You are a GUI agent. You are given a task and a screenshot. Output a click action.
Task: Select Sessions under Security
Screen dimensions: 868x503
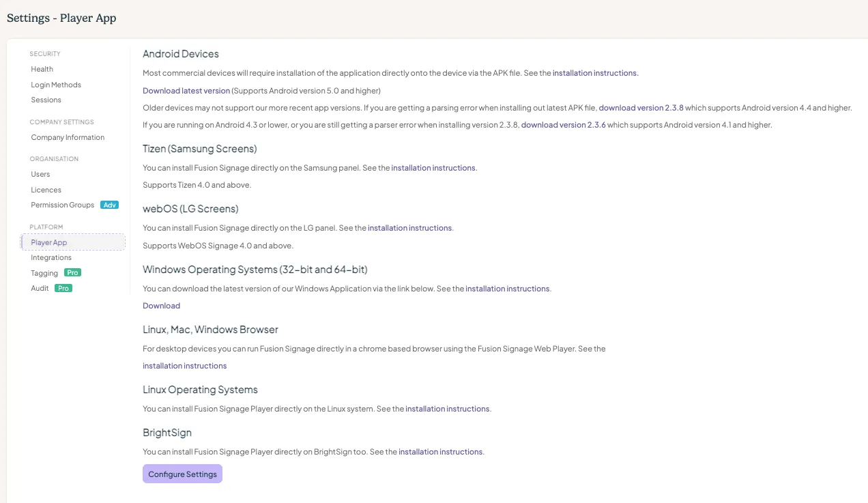[46, 100]
